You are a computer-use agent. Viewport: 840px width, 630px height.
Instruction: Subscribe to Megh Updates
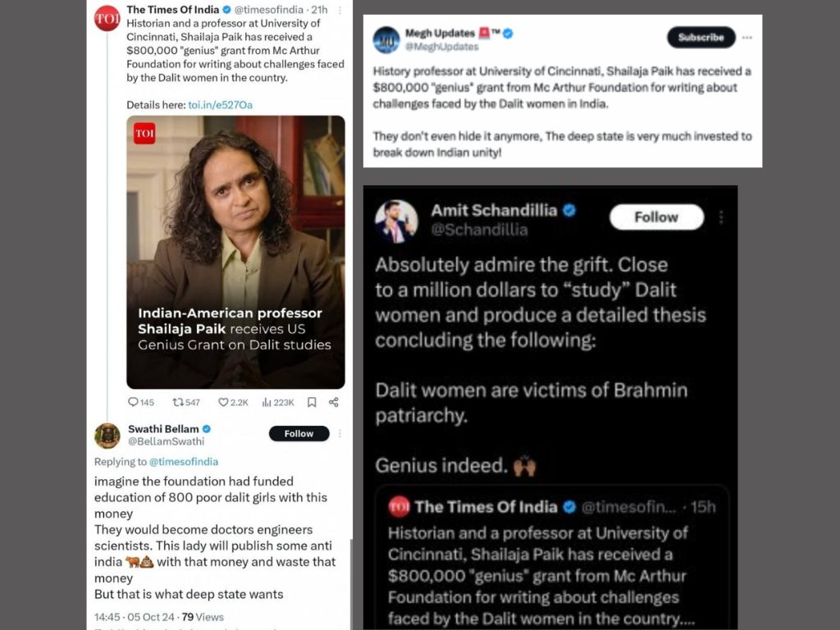coord(701,37)
